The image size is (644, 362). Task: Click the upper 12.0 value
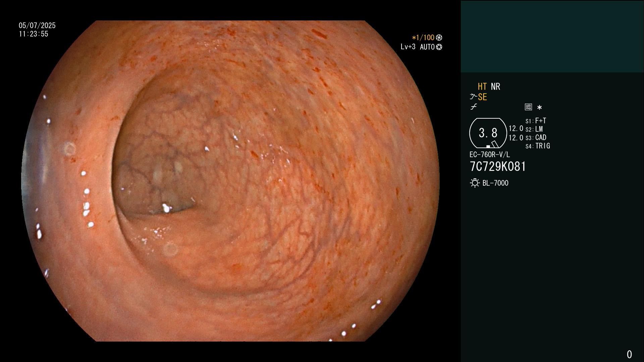[516, 128]
